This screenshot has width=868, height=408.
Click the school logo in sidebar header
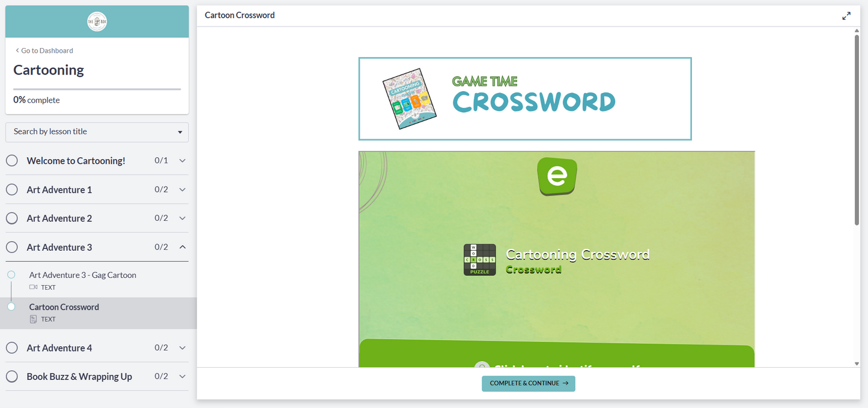click(x=97, y=22)
